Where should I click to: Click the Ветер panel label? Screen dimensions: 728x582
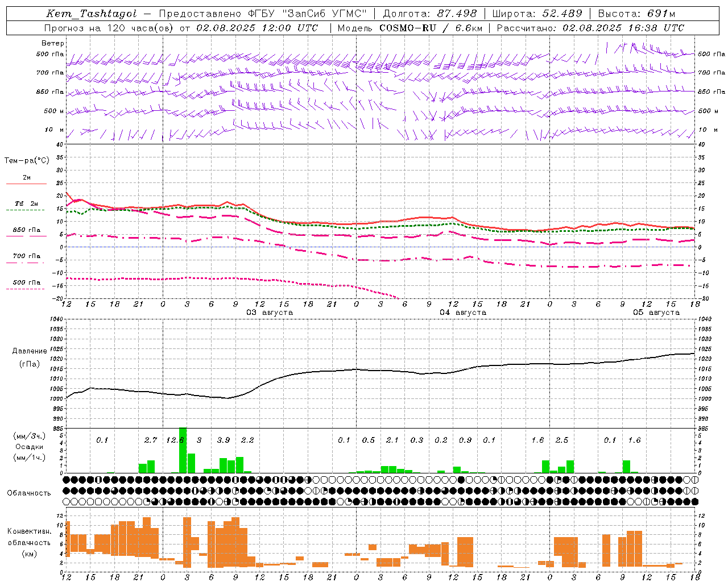point(53,43)
